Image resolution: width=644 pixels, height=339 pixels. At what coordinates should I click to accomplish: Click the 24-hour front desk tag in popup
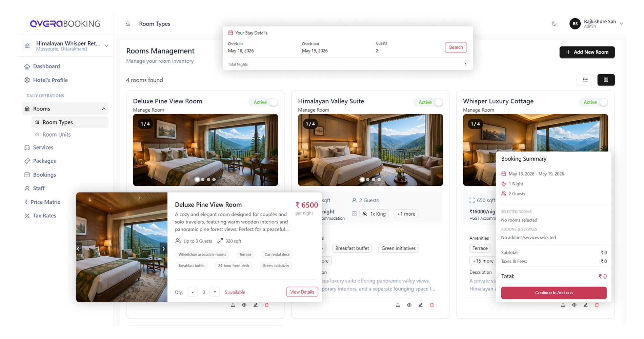[234, 266]
